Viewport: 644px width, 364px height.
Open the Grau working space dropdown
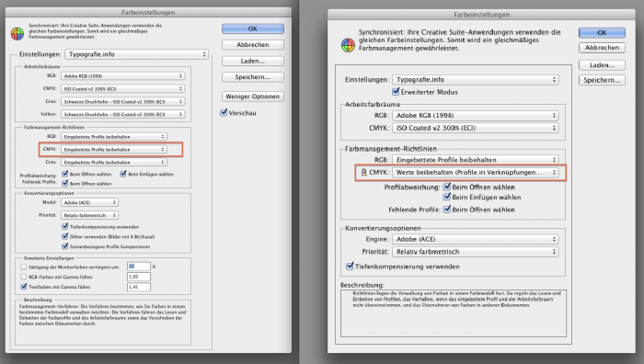(x=122, y=101)
